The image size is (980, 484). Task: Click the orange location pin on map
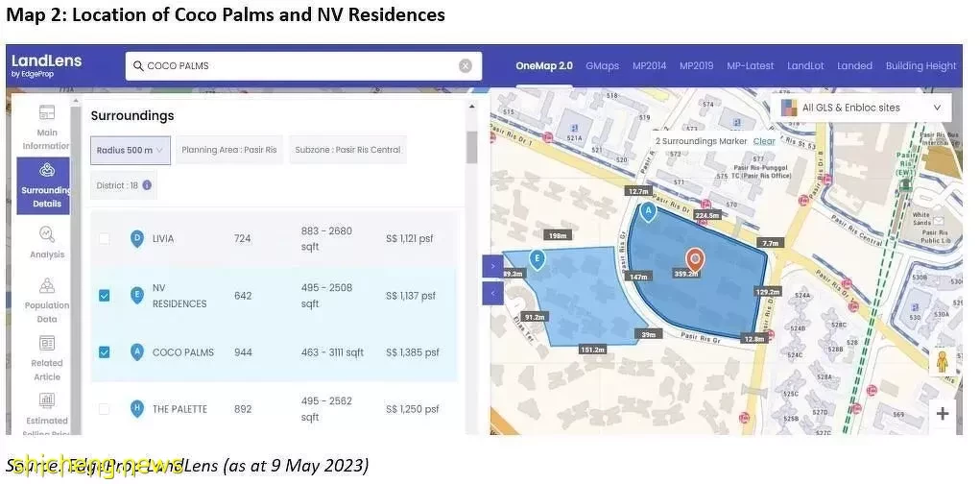(694, 259)
